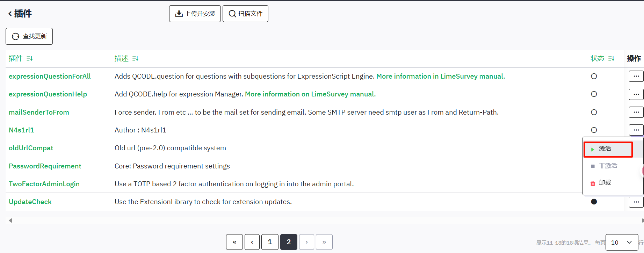Go back using the arrow beside 插件
Viewport: 644px width, 253px height.
coord(10,14)
